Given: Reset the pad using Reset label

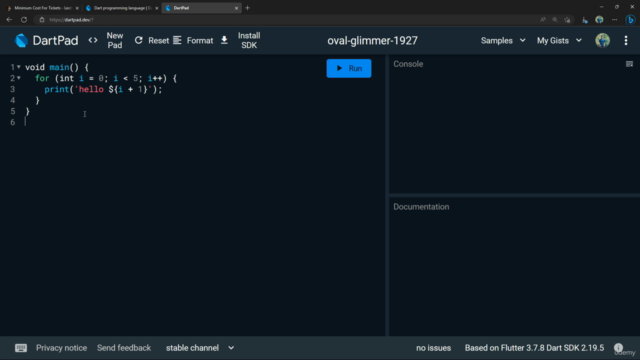Looking at the screenshot, I should (x=158, y=41).
